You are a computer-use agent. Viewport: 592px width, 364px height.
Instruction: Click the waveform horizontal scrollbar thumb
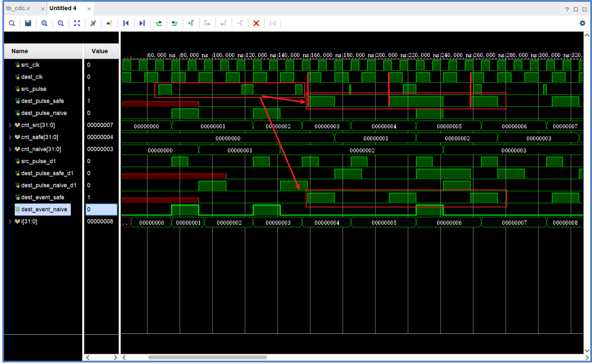coord(207,357)
